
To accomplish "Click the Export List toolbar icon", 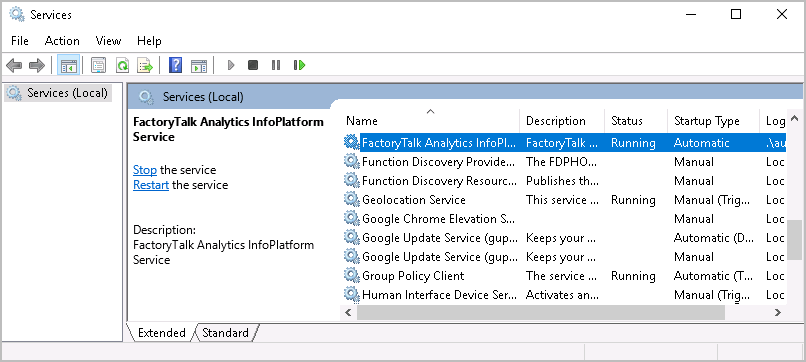I will 145,65.
